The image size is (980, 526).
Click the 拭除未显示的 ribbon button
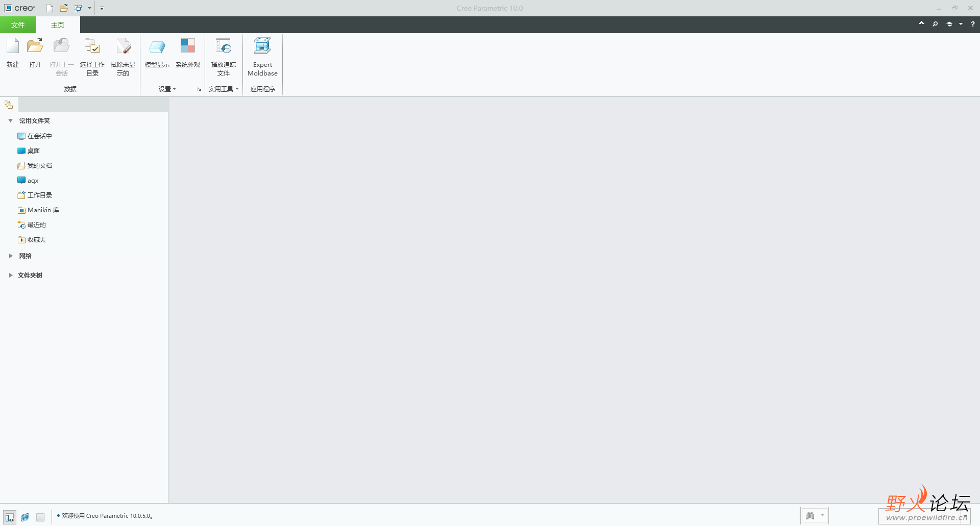123,57
